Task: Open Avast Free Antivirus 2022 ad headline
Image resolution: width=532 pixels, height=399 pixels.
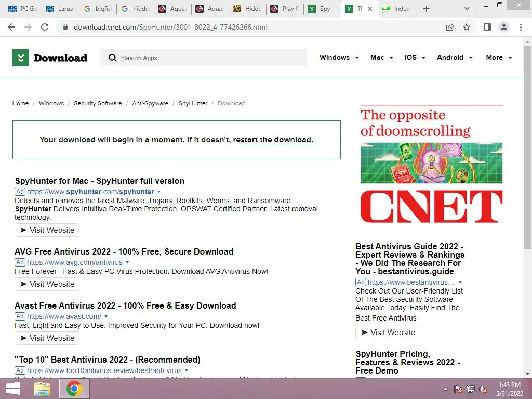Action: click(125, 305)
